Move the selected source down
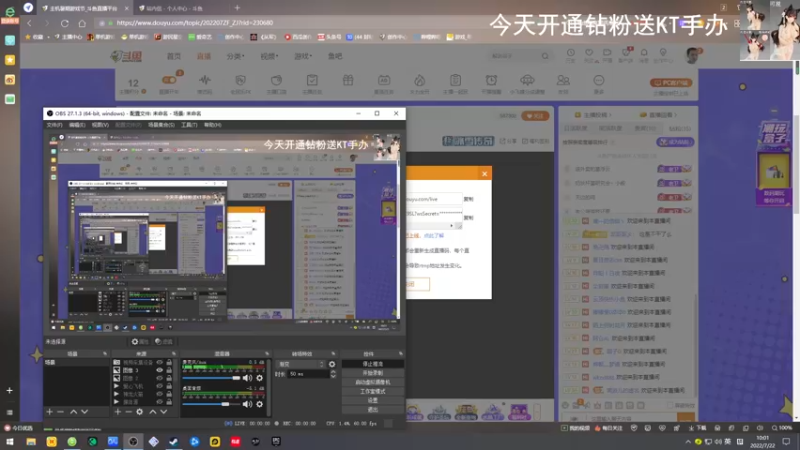This screenshot has height=450, width=800. [164, 412]
